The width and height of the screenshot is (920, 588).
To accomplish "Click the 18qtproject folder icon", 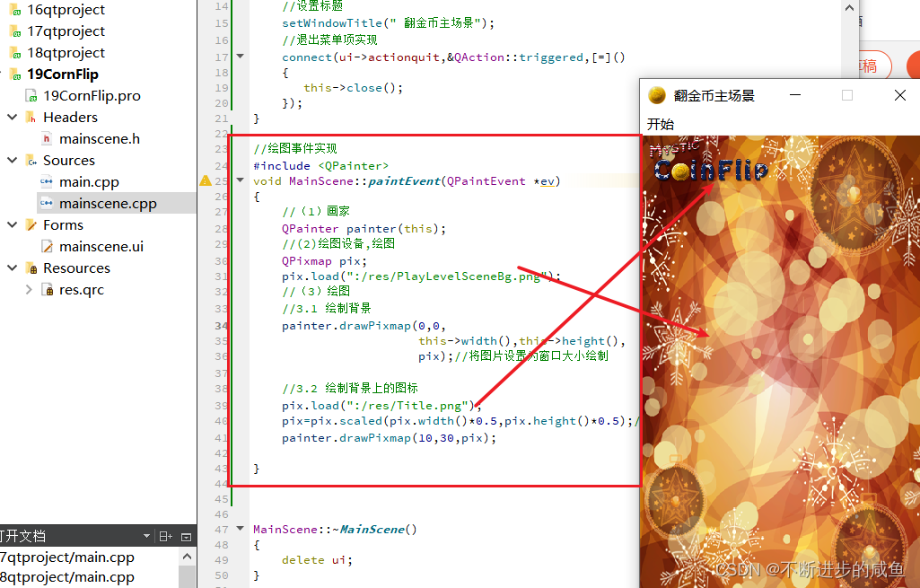I will click(x=15, y=53).
